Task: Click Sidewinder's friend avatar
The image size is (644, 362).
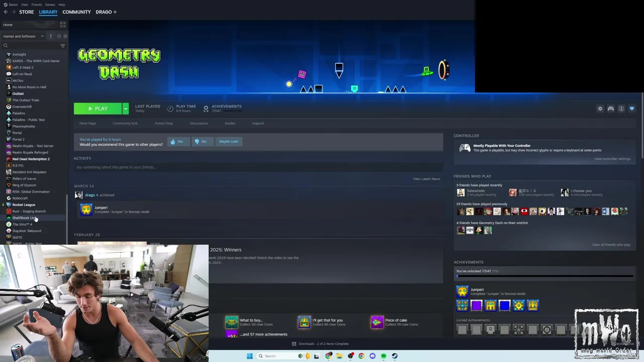Action: pyautogui.click(x=460, y=193)
